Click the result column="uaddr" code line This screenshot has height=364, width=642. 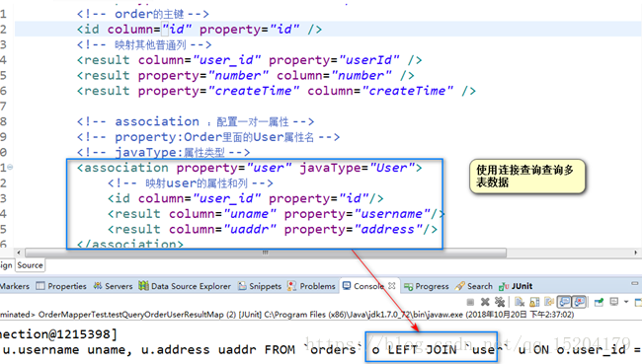click(x=273, y=229)
